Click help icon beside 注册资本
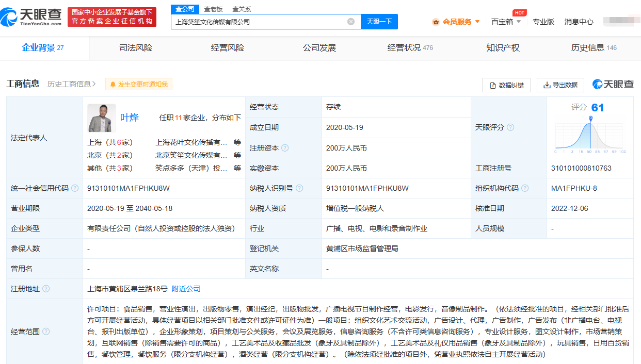Viewport: 641px width, 364px height. point(285,148)
